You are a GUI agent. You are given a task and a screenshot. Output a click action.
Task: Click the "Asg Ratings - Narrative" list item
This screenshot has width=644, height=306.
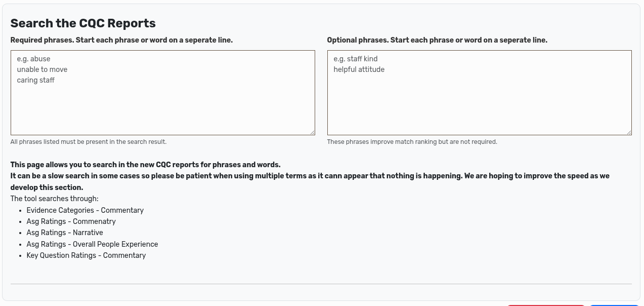(x=65, y=233)
